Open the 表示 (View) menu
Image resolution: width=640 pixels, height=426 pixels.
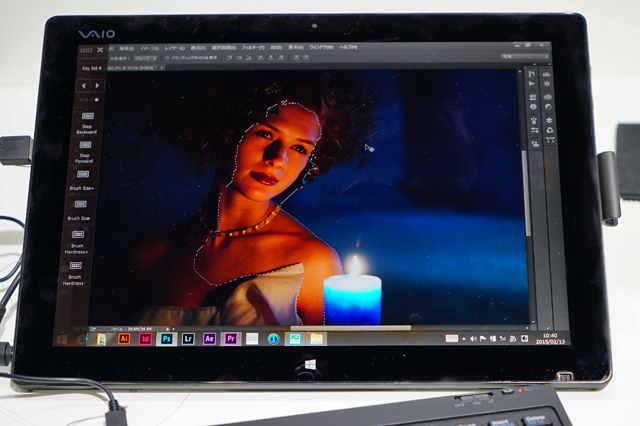tap(296, 47)
